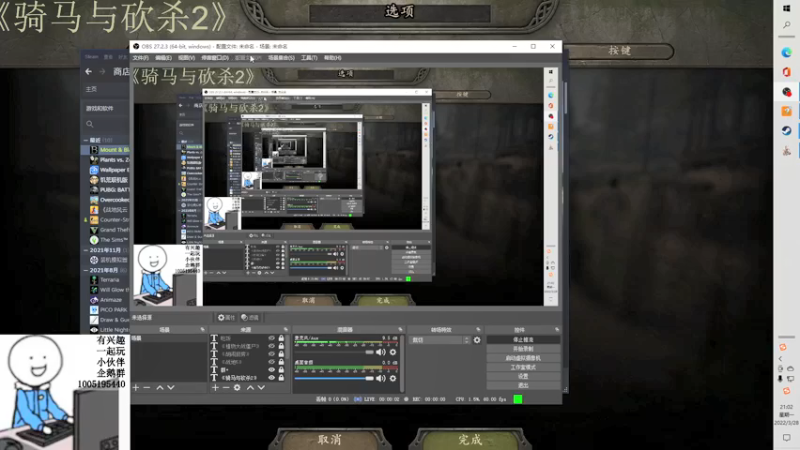Toggle visibility of first text source
Screen dimensions: 800x450
pos(271,338)
